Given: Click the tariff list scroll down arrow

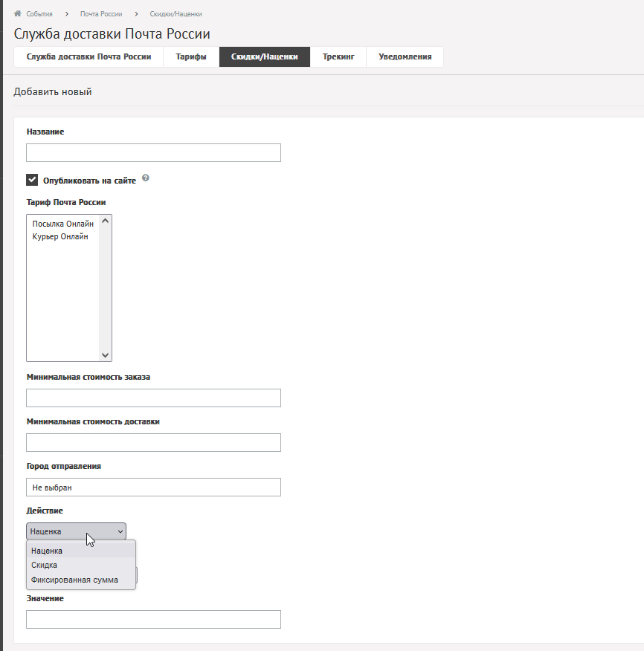Looking at the screenshot, I should 105,355.
